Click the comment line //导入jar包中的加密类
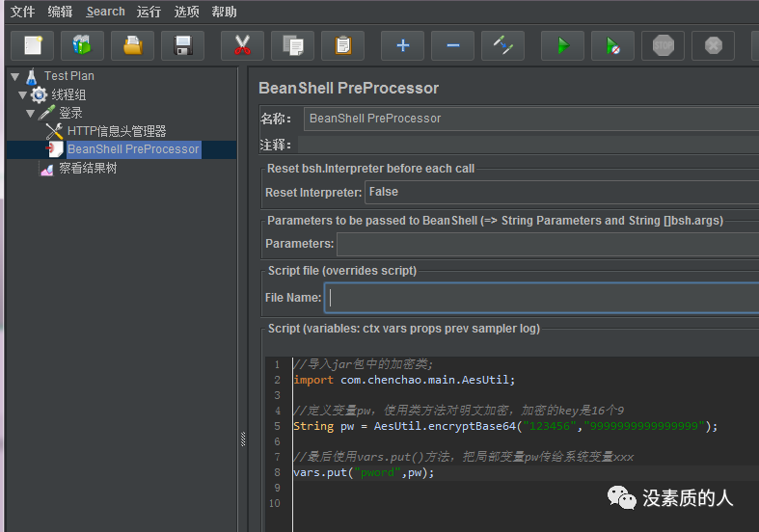 pos(363,364)
